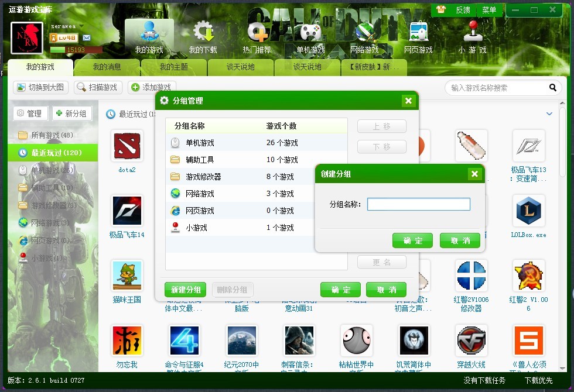This screenshot has height=392, width=574.
Task: Click 新建分组 in the group management dialog
Action: [185, 290]
